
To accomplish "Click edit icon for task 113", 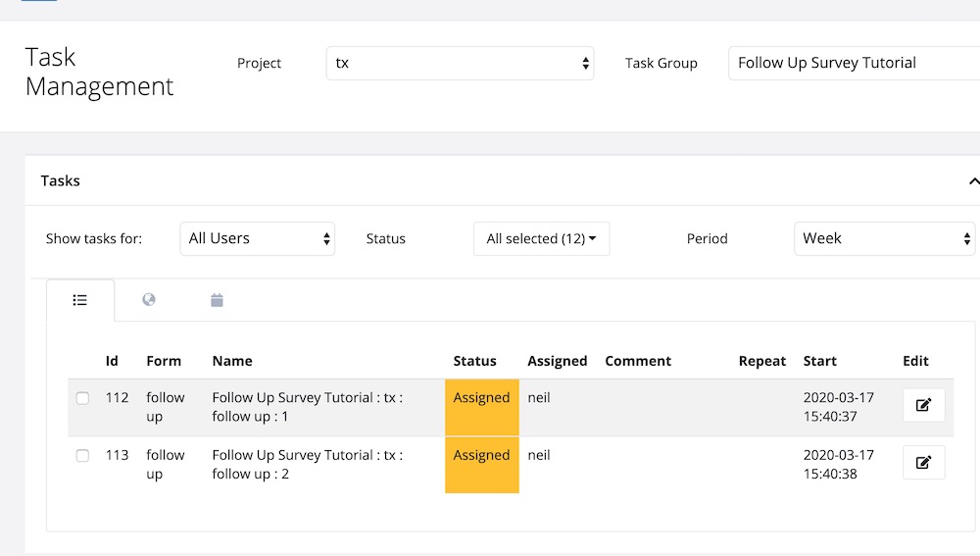I will [x=923, y=463].
